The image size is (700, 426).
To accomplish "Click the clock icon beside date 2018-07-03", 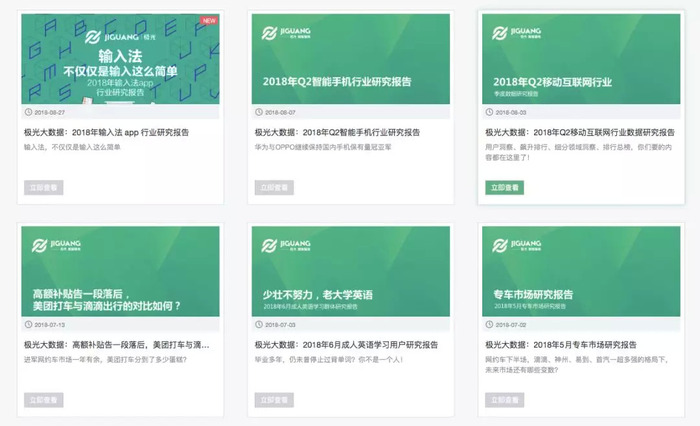I will click(259, 325).
